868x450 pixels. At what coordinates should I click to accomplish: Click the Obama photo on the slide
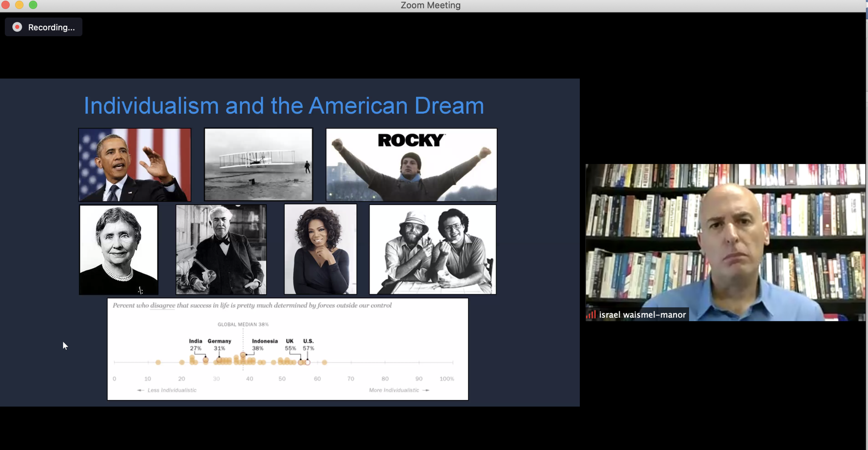tap(135, 165)
